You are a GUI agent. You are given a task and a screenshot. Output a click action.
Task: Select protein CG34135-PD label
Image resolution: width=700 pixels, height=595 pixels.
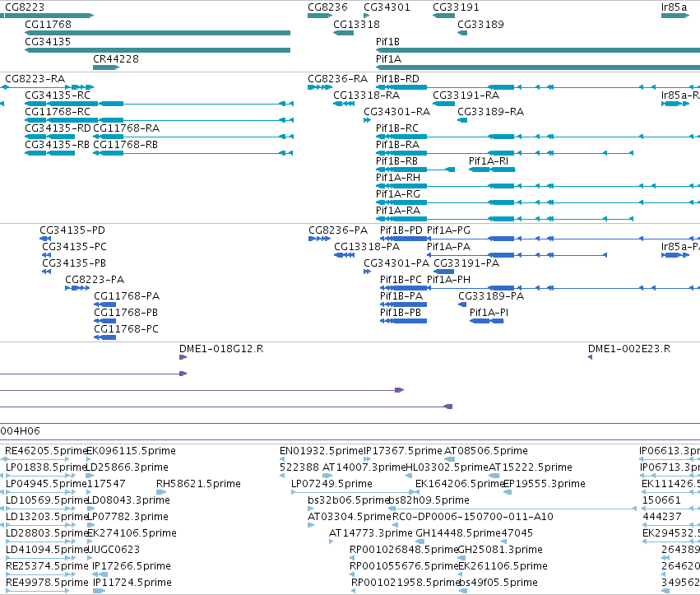[72, 230]
